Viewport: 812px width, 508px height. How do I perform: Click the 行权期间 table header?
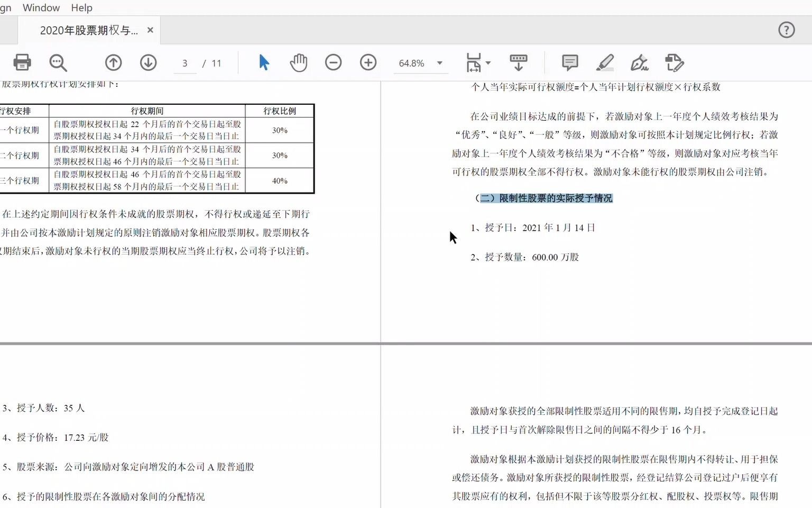coord(147,111)
